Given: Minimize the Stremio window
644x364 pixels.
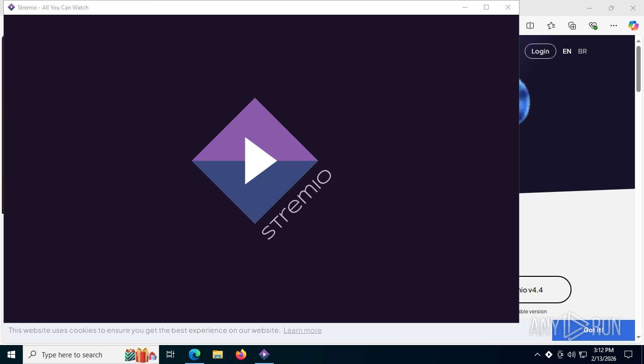Looking at the screenshot, I should point(465,8).
